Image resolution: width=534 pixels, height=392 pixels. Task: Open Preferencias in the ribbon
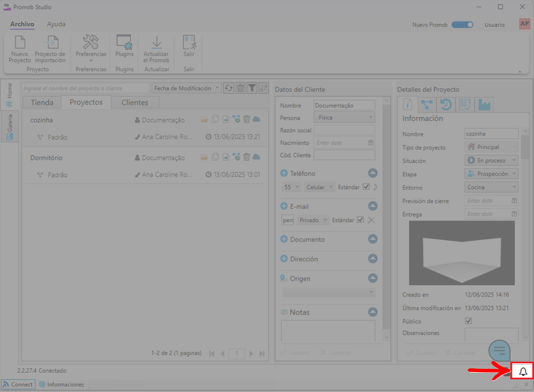[91, 48]
